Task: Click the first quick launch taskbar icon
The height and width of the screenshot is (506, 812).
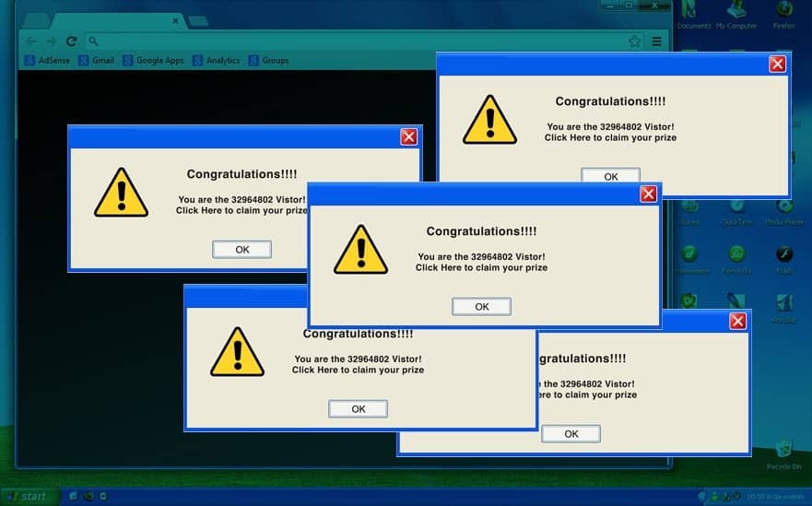Action: click(74, 496)
